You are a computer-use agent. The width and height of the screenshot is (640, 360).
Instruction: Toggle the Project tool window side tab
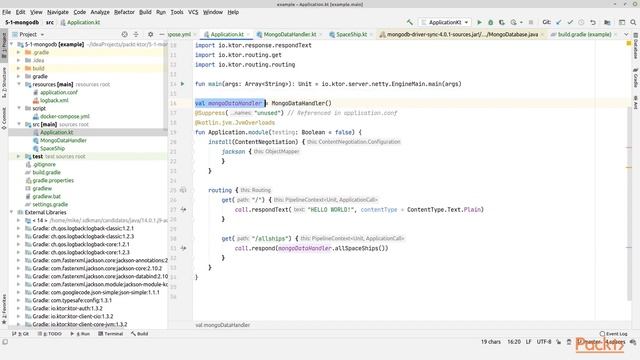(4, 46)
